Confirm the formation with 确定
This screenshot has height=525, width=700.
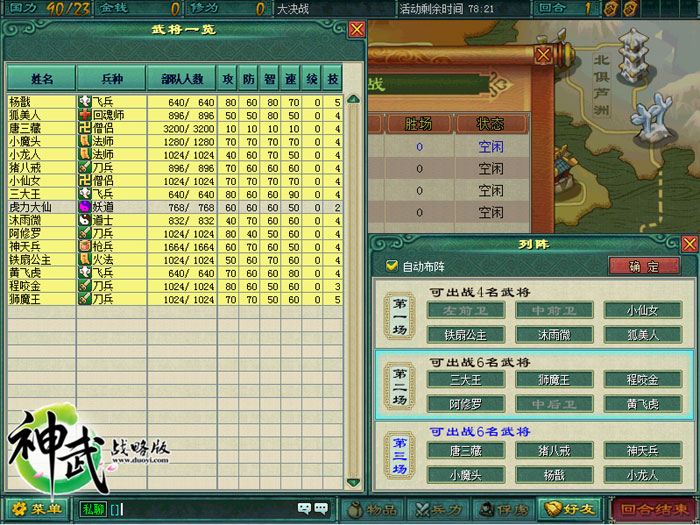click(x=644, y=266)
